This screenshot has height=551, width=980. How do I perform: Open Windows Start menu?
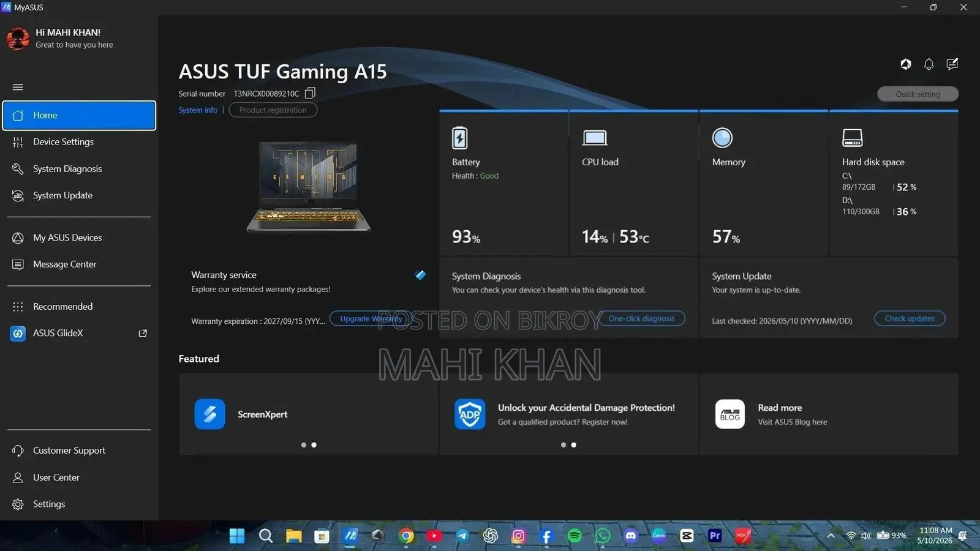click(237, 536)
